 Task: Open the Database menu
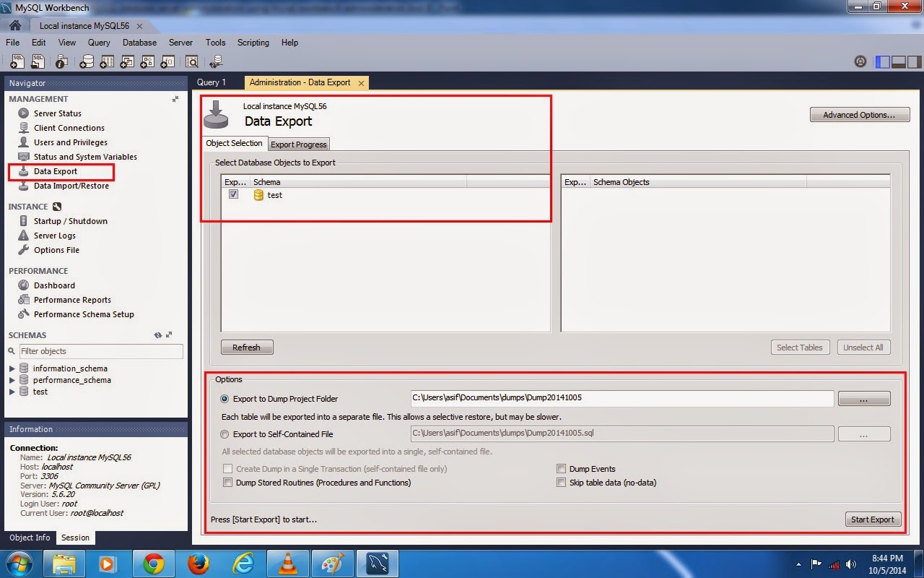(x=140, y=43)
